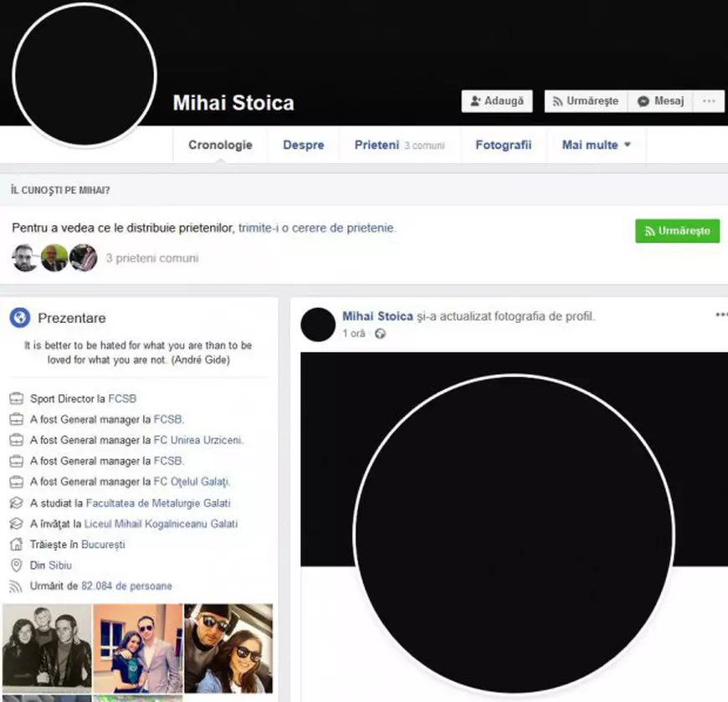Click the green Urmărește button

(678, 231)
